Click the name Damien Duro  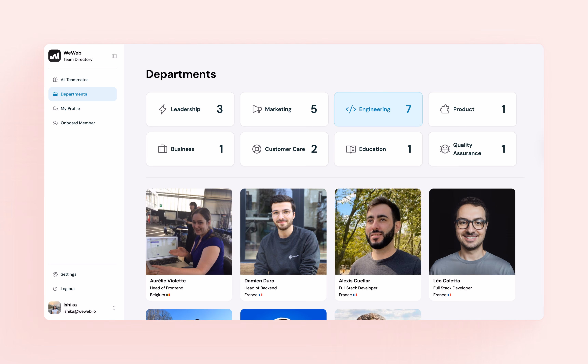coord(259,281)
